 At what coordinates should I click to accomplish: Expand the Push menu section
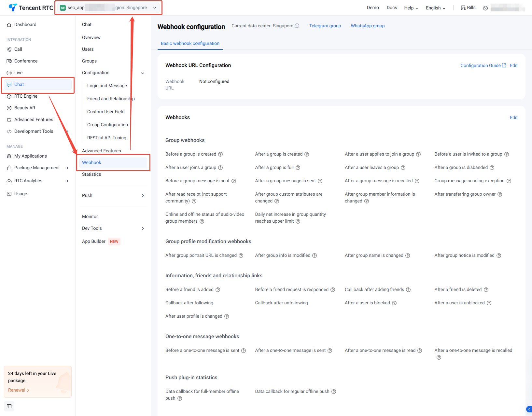[143, 196]
